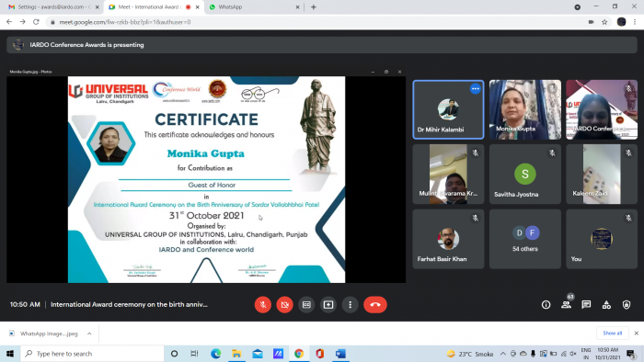Click Show all downloads button
The image size is (644, 362).
(x=612, y=333)
